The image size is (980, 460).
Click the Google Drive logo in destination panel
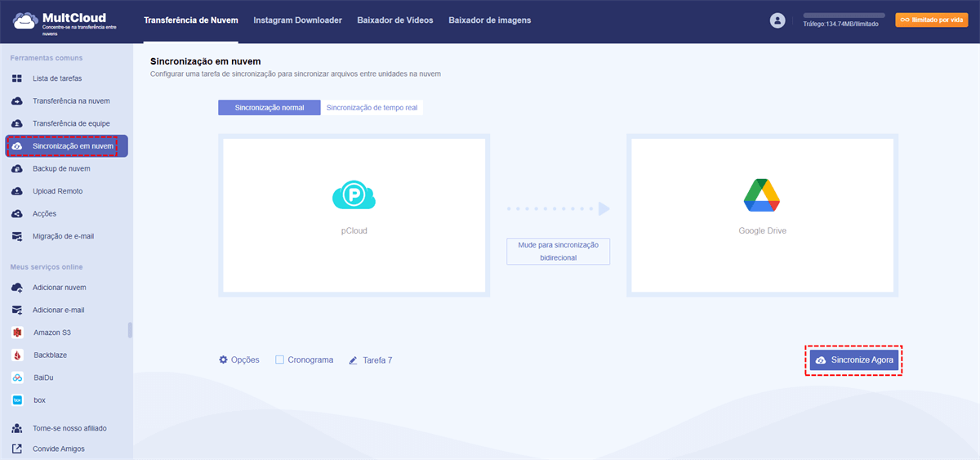[x=762, y=194]
